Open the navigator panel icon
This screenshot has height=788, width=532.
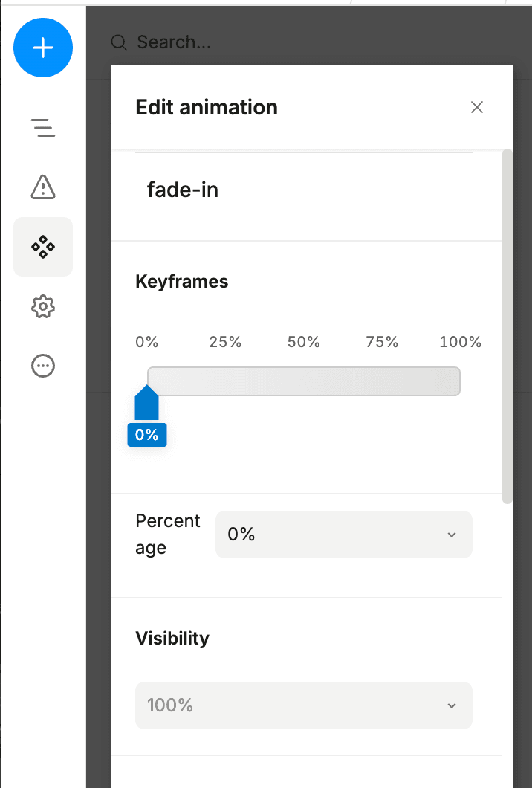pyautogui.click(x=43, y=128)
